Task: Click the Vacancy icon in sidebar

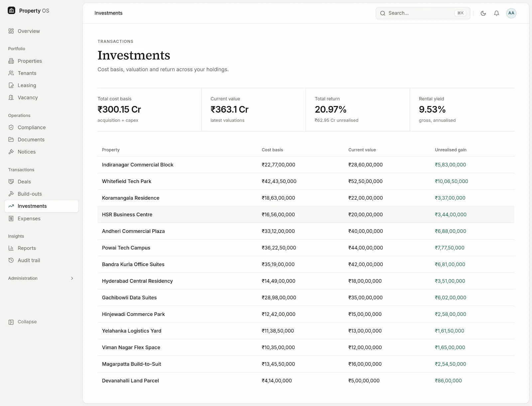Action: click(11, 98)
